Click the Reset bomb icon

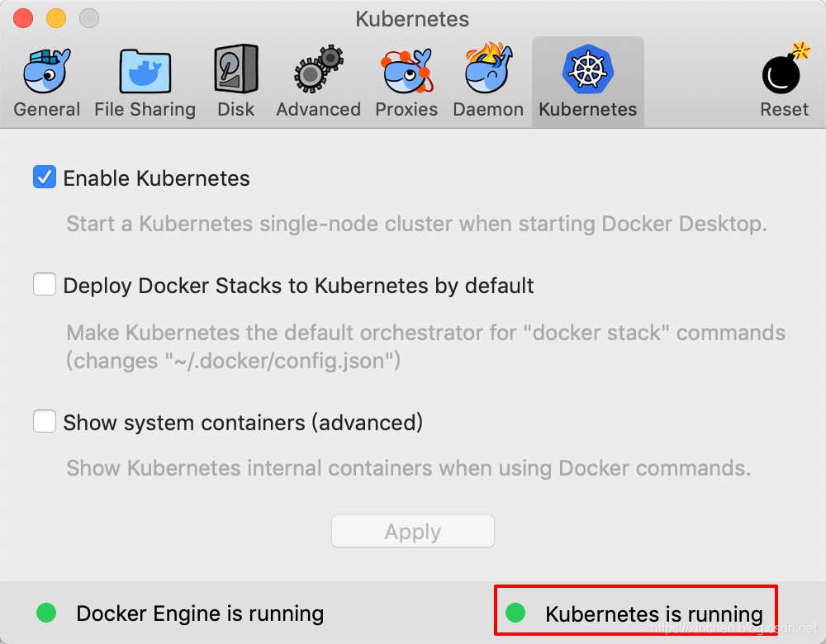tap(784, 71)
